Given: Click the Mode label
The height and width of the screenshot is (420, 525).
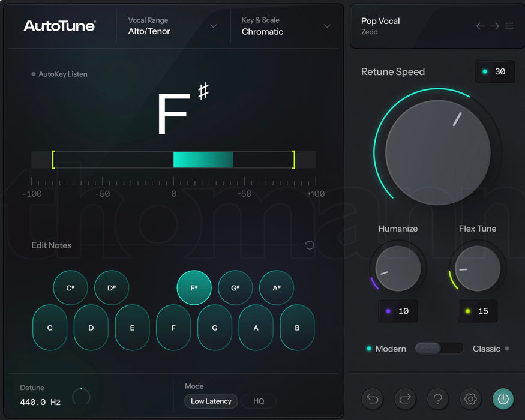Looking at the screenshot, I should point(194,386).
